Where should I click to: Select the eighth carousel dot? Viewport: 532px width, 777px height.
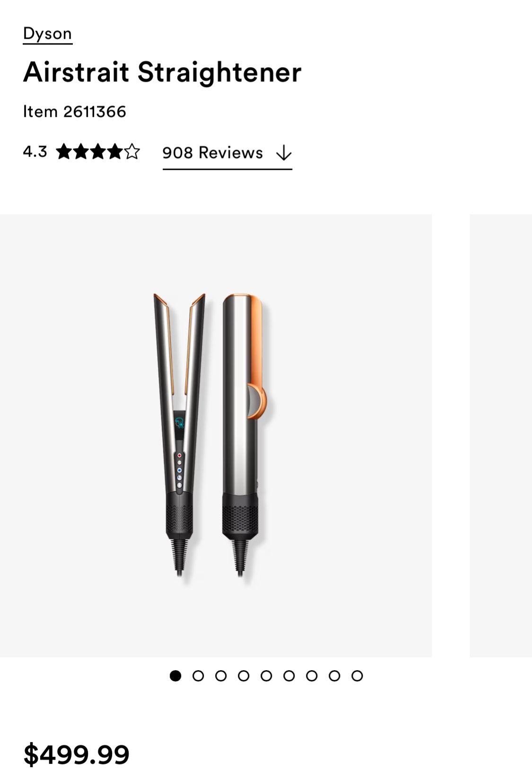pyautogui.click(x=334, y=676)
